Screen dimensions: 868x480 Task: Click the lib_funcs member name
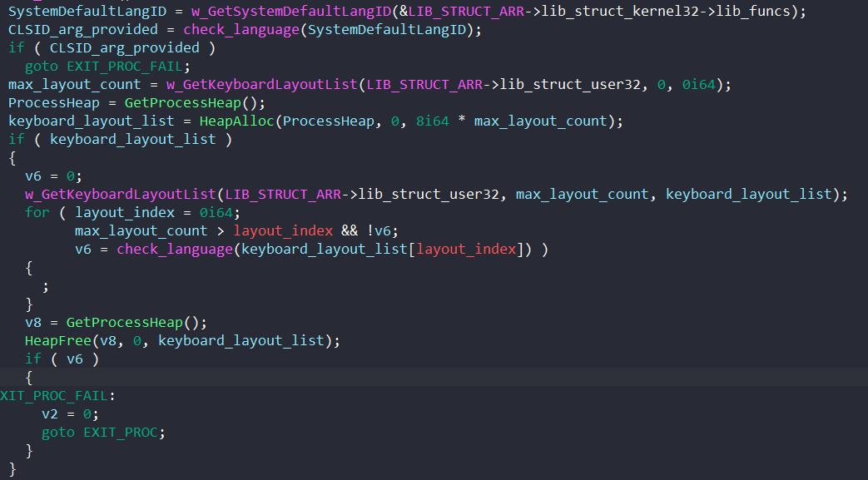pyautogui.click(x=753, y=11)
